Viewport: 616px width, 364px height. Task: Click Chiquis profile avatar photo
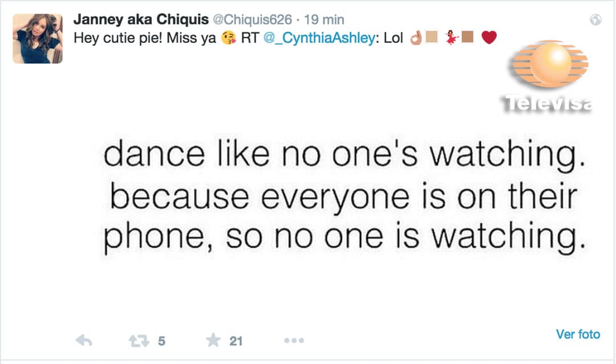coord(38,38)
